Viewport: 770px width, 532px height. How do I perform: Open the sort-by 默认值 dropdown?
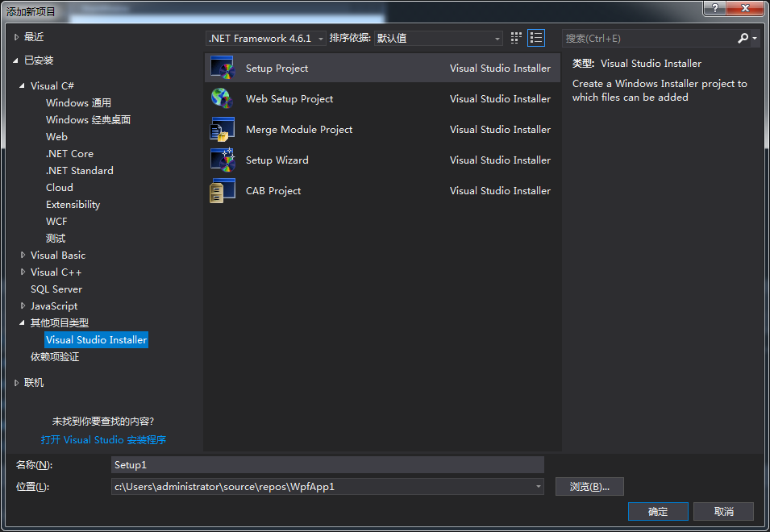point(438,38)
